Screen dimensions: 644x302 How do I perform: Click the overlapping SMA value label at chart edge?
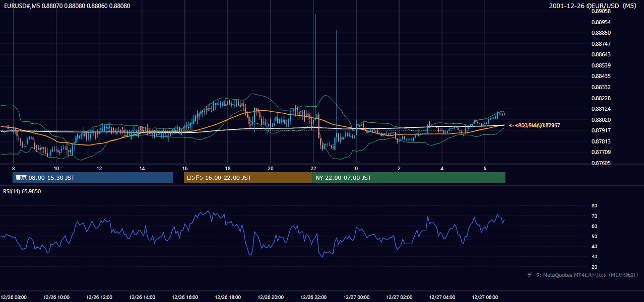535,125
